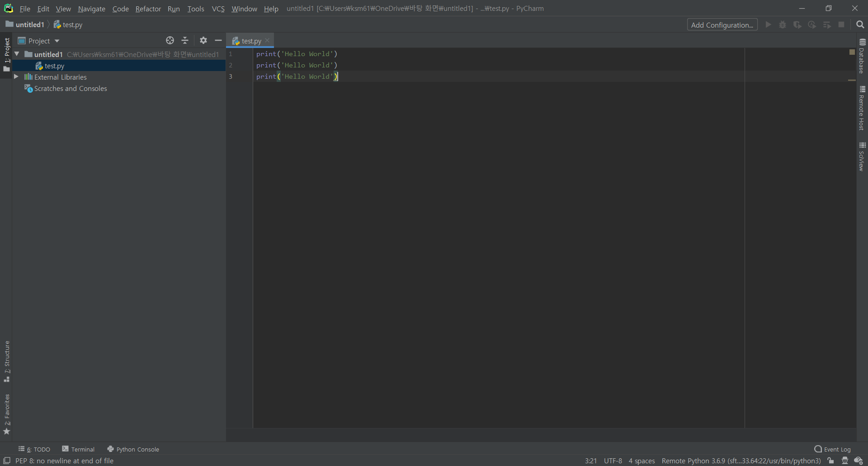Expand the External Libraries node
This screenshot has width=868, height=466.
click(x=16, y=77)
